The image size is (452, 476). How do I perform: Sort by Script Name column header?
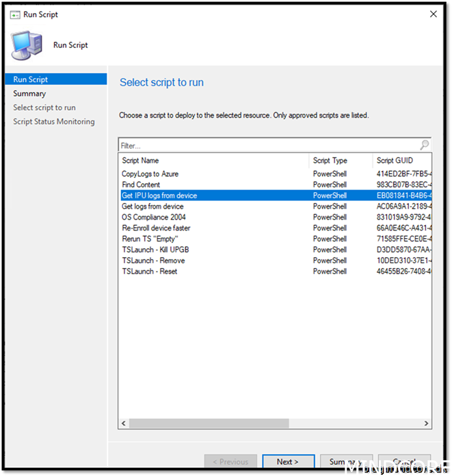(x=213, y=161)
